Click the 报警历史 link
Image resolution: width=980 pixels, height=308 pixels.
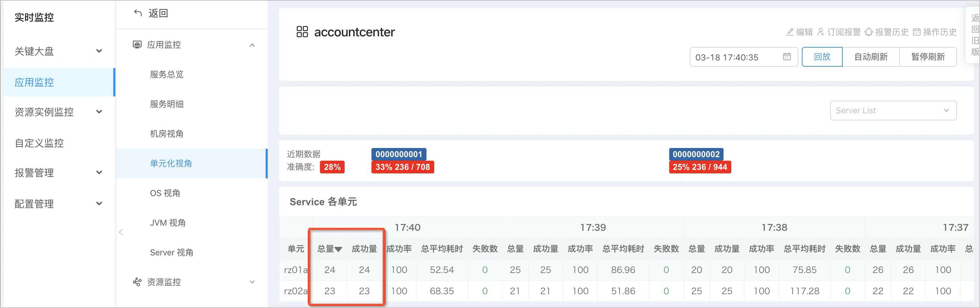click(x=892, y=32)
